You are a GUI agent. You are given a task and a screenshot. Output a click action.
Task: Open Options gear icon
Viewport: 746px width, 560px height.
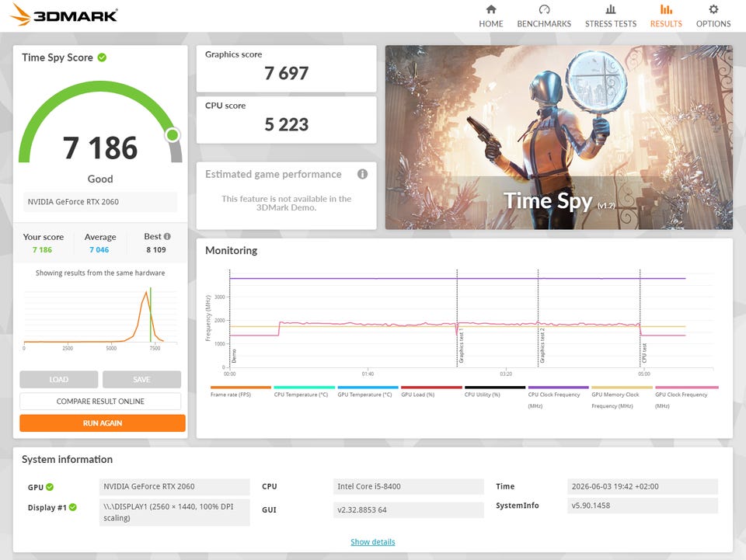713,9
